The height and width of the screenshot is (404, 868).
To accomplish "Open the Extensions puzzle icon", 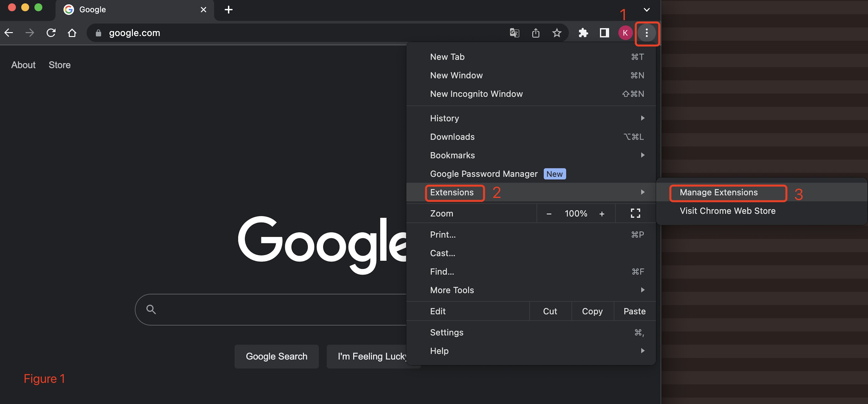I will (x=583, y=33).
